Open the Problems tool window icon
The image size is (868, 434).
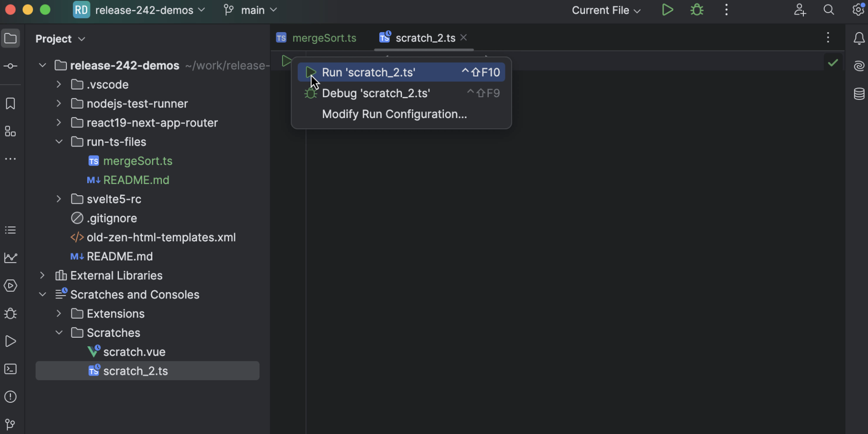pyautogui.click(x=10, y=397)
